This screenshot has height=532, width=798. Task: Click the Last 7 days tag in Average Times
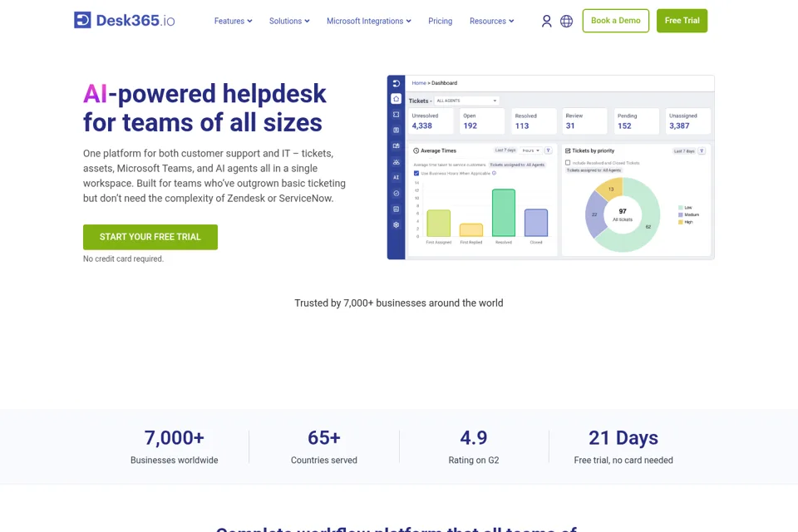coord(505,150)
